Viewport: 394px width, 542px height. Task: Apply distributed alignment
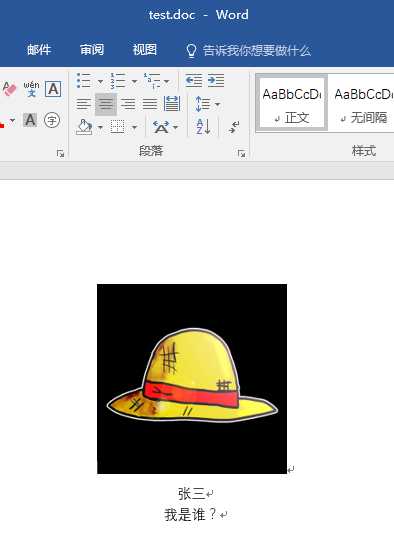(172, 103)
